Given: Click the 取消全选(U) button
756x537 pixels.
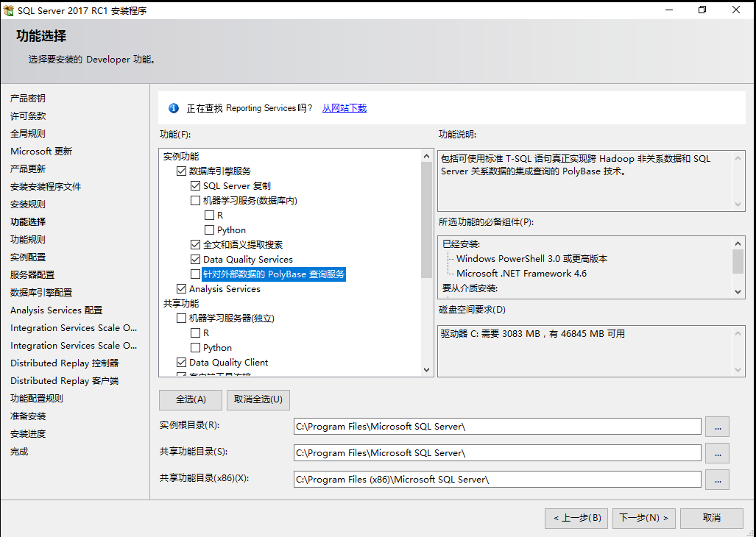Looking at the screenshot, I should tap(258, 399).
